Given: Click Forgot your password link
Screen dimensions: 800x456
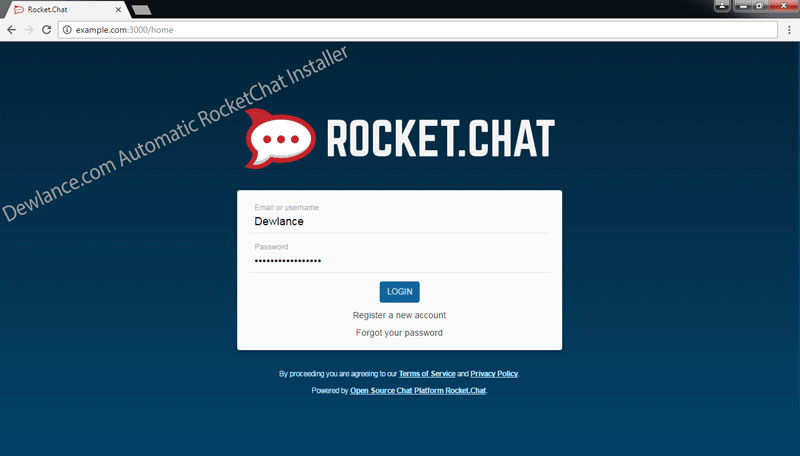Looking at the screenshot, I should coord(399,333).
